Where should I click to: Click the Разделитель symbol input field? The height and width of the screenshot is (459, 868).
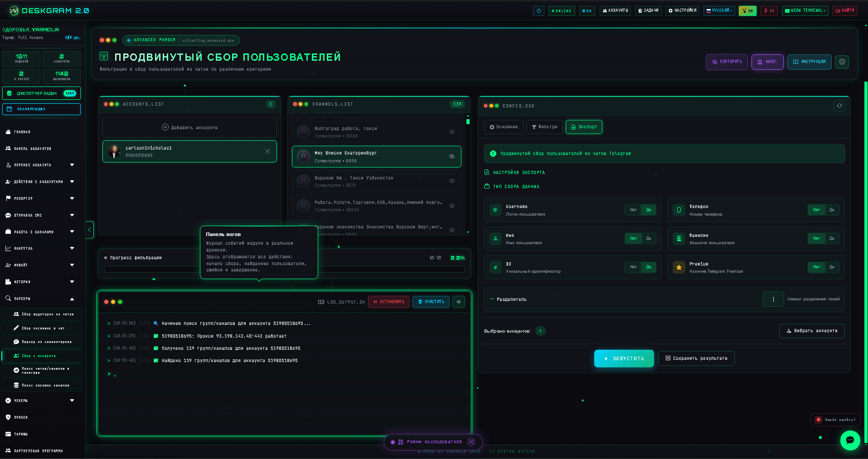coord(773,299)
